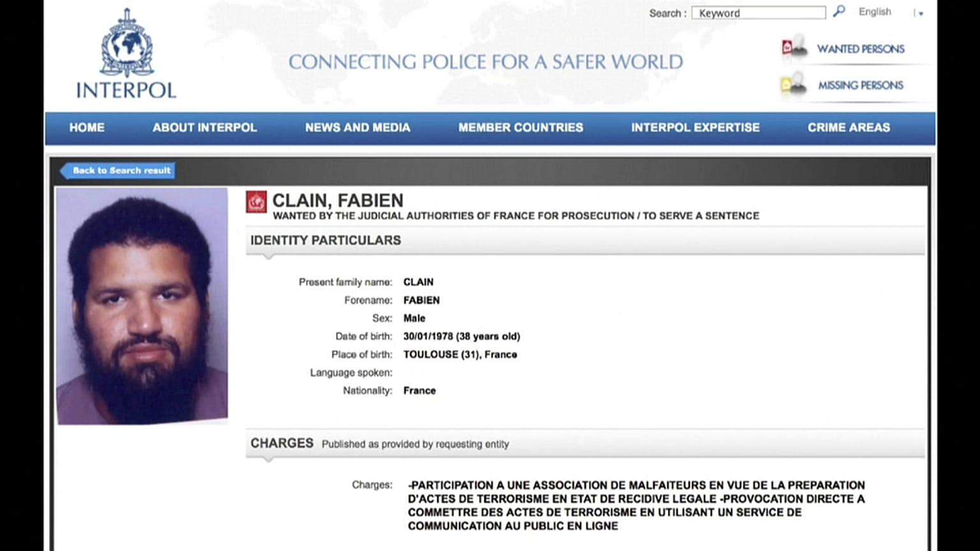Image resolution: width=980 pixels, height=551 pixels.
Task: Go back to Search result
Action: tap(117, 170)
